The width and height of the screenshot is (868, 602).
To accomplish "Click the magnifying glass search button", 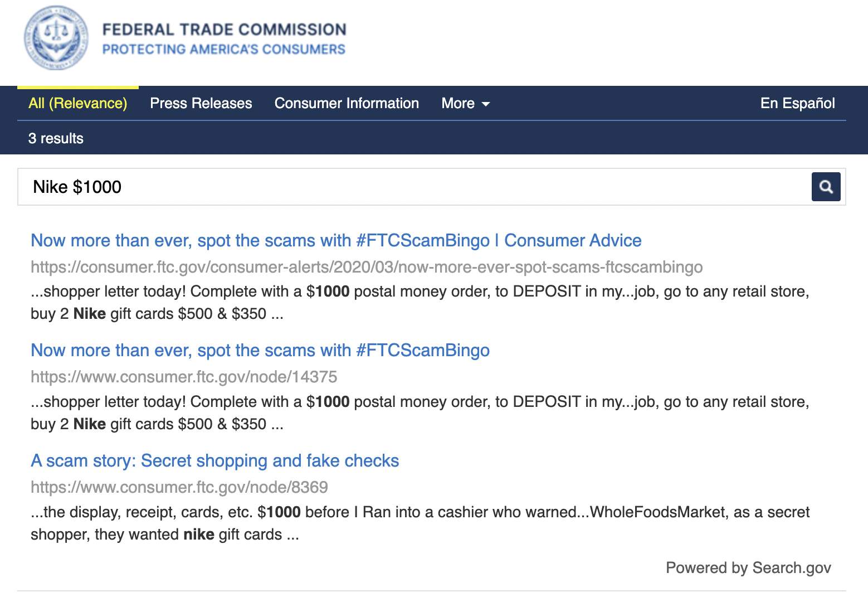I will pos(826,187).
